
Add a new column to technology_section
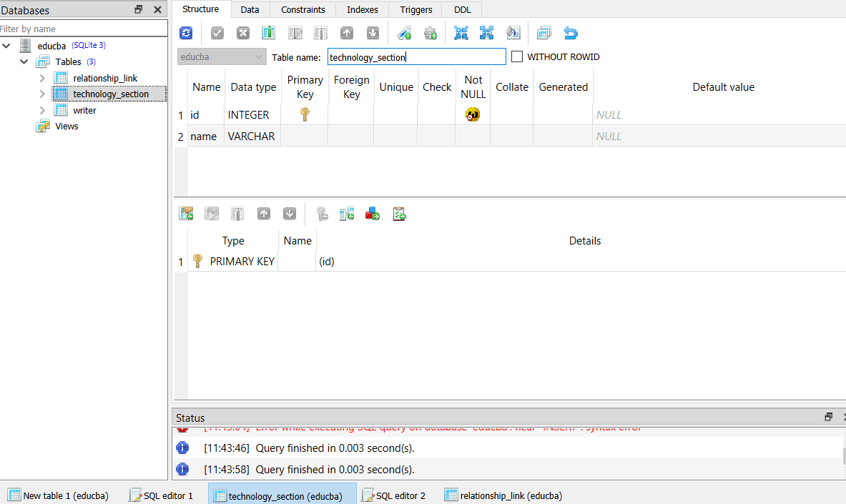[268, 32]
